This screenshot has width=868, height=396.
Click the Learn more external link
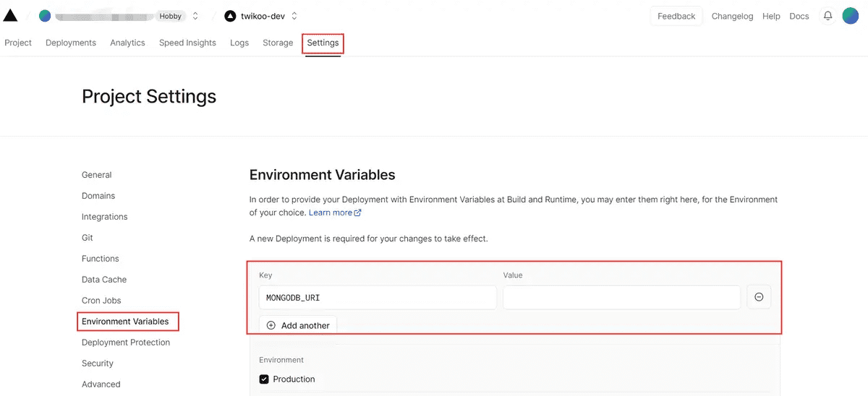click(x=335, y=212)
